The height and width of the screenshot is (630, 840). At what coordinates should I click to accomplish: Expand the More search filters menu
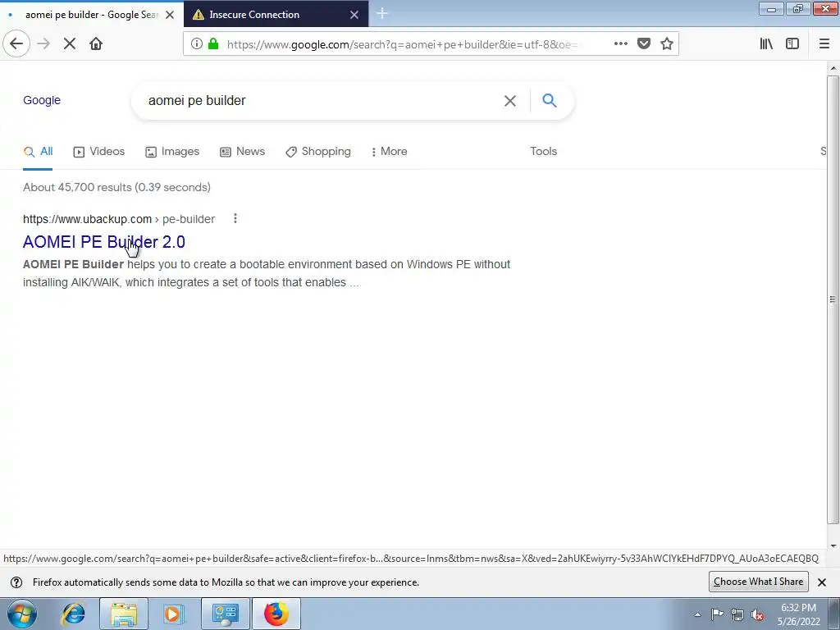(x=389, y=152)
